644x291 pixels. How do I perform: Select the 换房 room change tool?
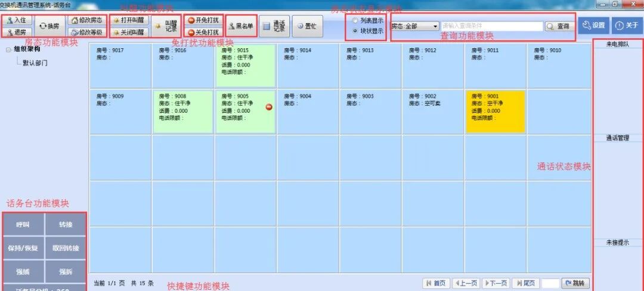[x=49, y=26]
